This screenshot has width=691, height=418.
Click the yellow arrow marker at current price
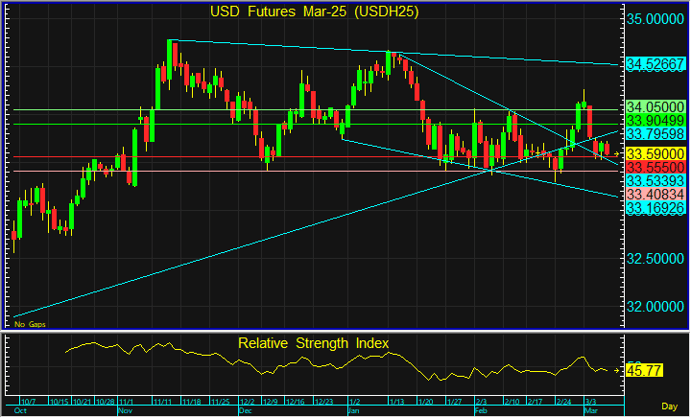(x=617, y=152)
